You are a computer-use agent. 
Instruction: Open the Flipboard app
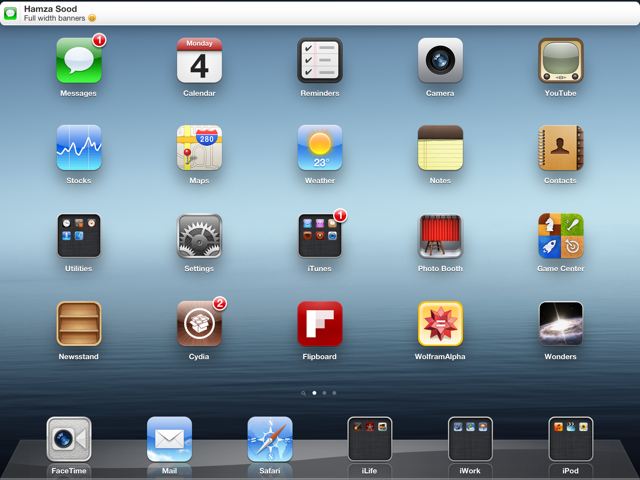click(x=320, y=324)
